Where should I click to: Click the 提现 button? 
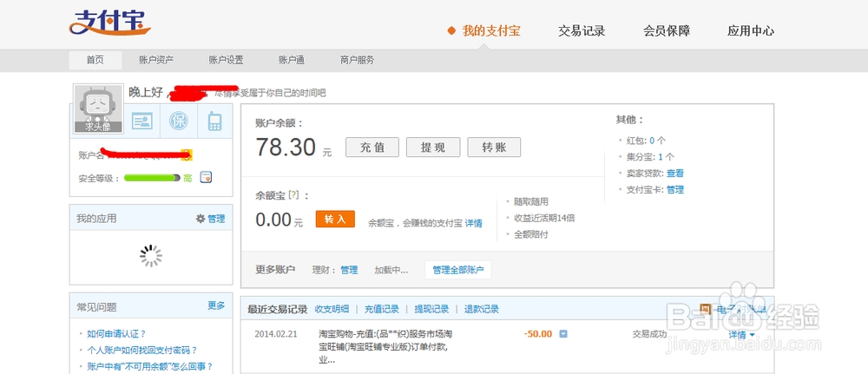click(433, 148)
